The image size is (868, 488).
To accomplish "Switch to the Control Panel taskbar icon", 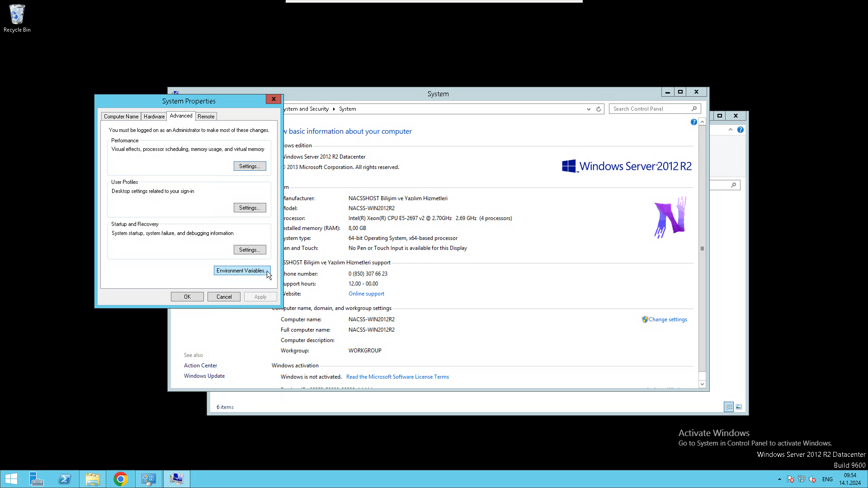I will coord(149,479).
